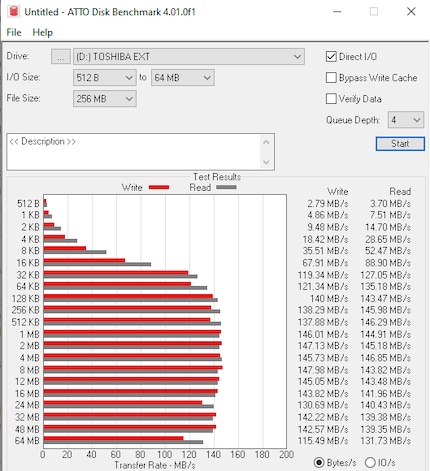Select the IO/s radio button
This screenshot has width=430, height=471.
[370, 462]
